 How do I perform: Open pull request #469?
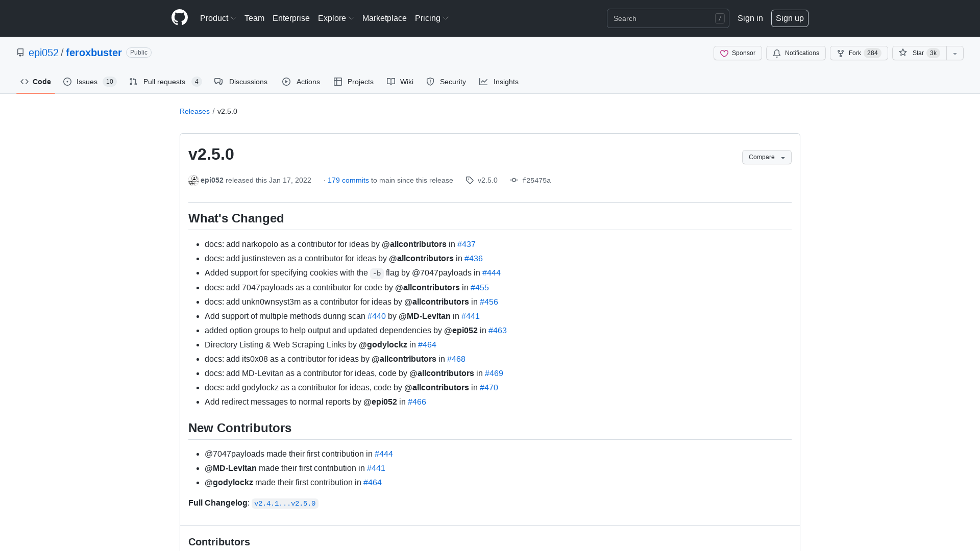point(494,373)
